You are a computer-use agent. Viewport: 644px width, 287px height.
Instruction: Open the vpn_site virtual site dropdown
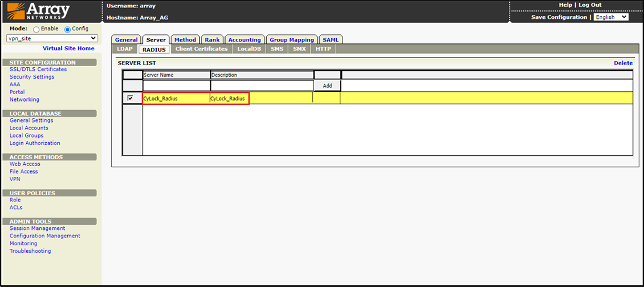click(52, 39)
